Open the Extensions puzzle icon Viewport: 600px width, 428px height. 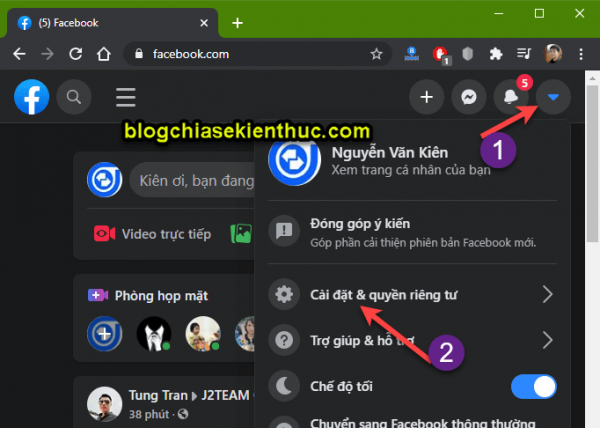coord(496,54)
